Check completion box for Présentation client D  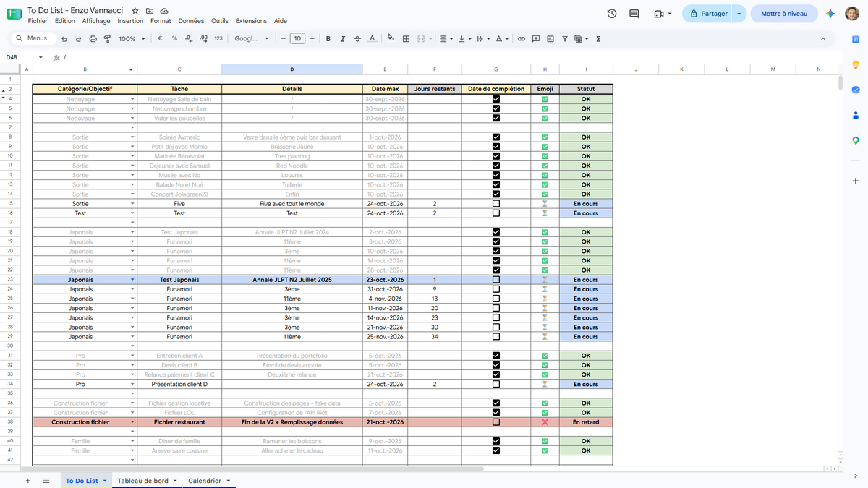click(x=496, y=384)
